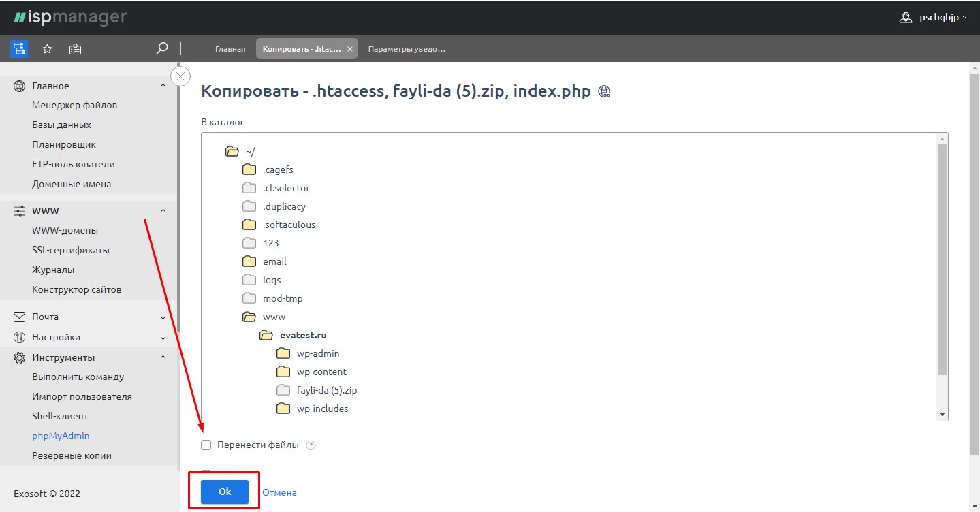Open Импорт пользователя

[x=82, y=397]
